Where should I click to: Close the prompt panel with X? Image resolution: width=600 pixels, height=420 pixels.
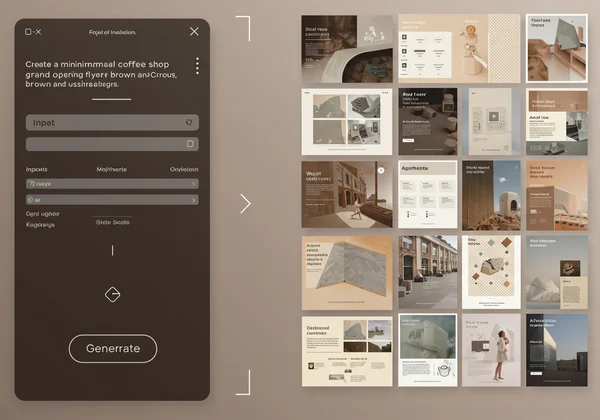194,31
